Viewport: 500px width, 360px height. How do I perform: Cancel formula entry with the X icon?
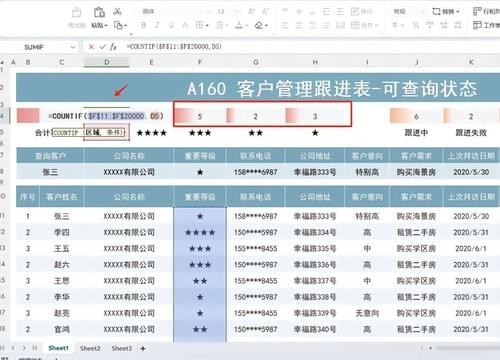91,47
